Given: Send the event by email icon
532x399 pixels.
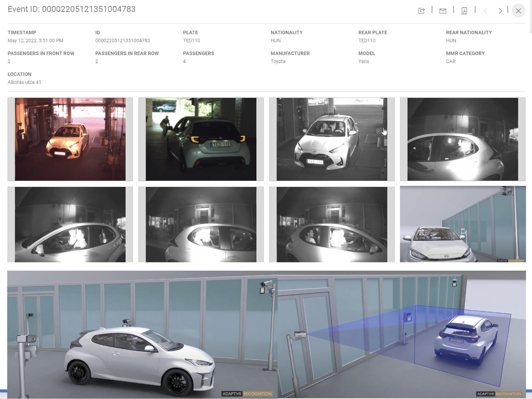Looking at the screenshot, I should coord(443,11).
